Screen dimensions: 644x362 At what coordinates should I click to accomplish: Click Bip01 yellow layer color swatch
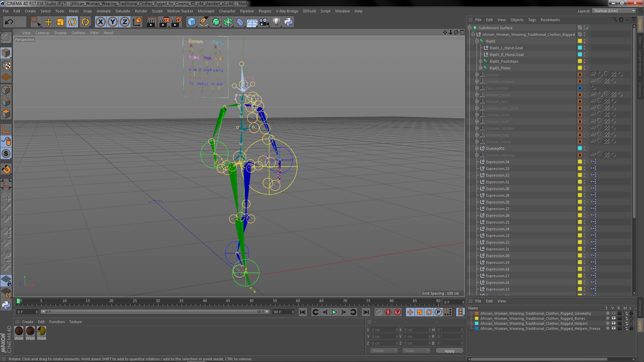pos(580,41)
